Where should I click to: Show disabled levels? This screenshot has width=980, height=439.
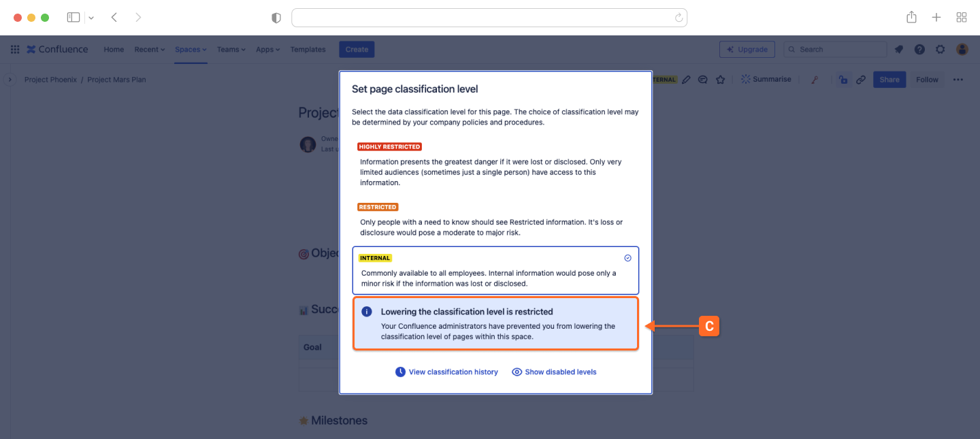point(554,372)
